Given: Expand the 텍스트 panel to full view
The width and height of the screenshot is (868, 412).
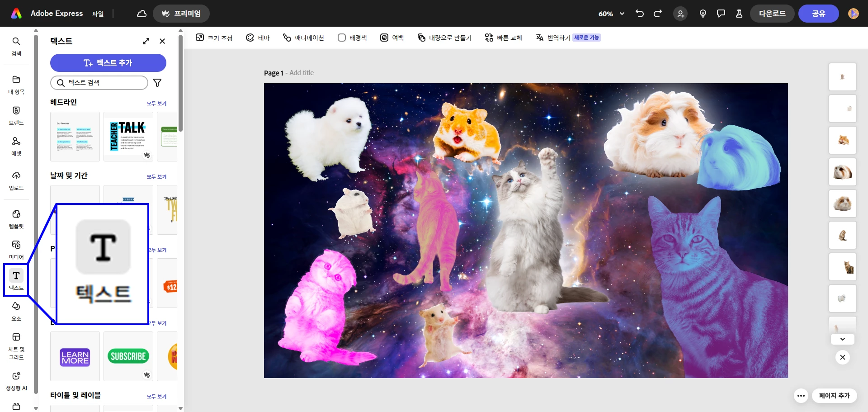Looking at the screenshot, I should click(x=146, y=41).
